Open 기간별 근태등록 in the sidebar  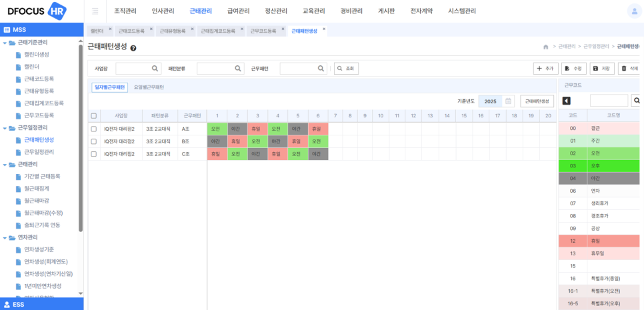click(42, 177)
